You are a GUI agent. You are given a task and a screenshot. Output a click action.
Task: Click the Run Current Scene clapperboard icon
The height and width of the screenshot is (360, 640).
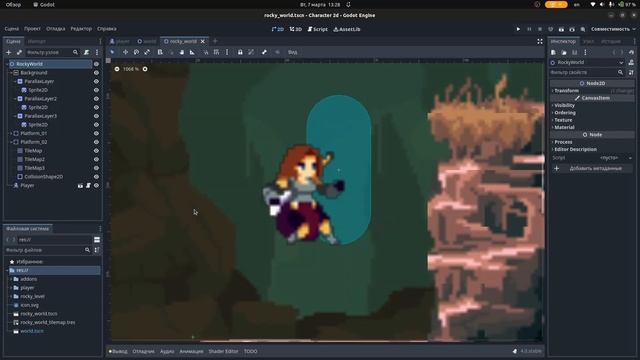tap(561, 29)
